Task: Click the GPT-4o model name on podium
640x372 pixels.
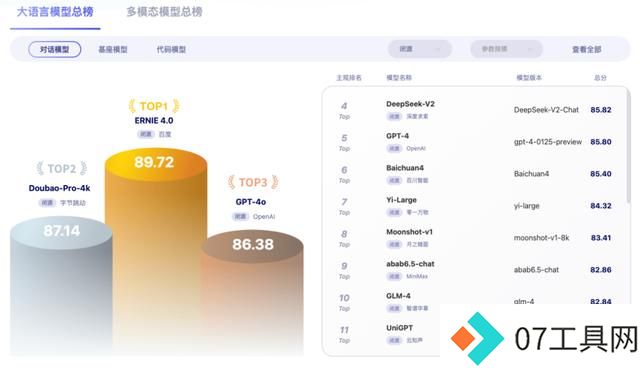Action: click(x=251, y=202)
